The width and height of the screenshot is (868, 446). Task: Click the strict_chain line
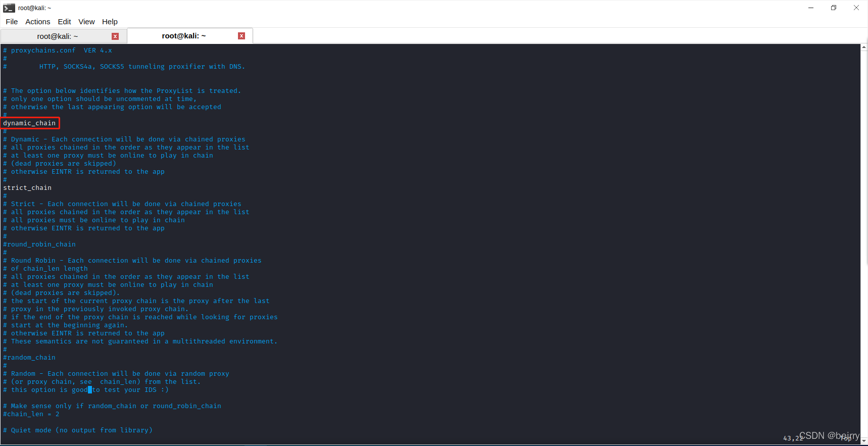pyautogui.click(x=27, y=188)
